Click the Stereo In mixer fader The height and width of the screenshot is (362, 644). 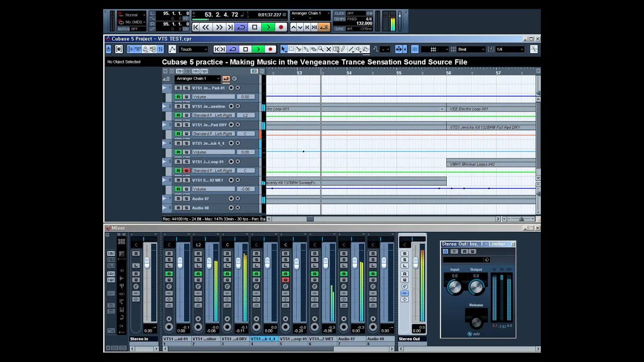(x=147, y=262)
